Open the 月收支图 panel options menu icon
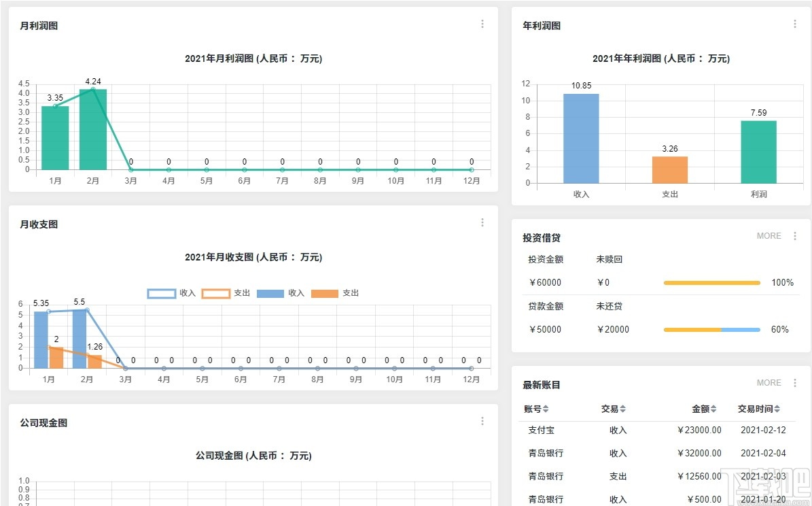This screenshot has width=812, height=506. [482, 222]
